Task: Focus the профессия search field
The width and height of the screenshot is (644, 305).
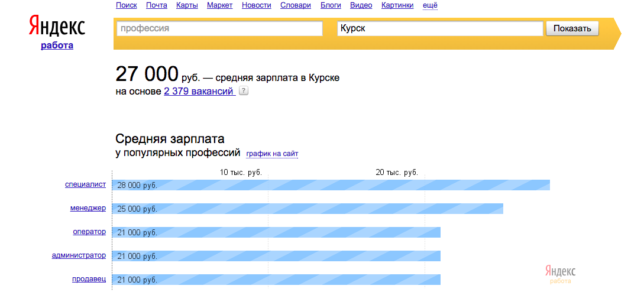Action: [x=220, y=29]
